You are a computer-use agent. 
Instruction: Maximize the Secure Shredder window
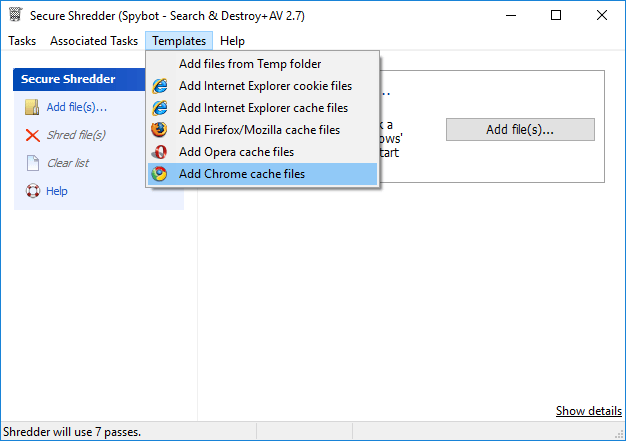coord(556,15)
